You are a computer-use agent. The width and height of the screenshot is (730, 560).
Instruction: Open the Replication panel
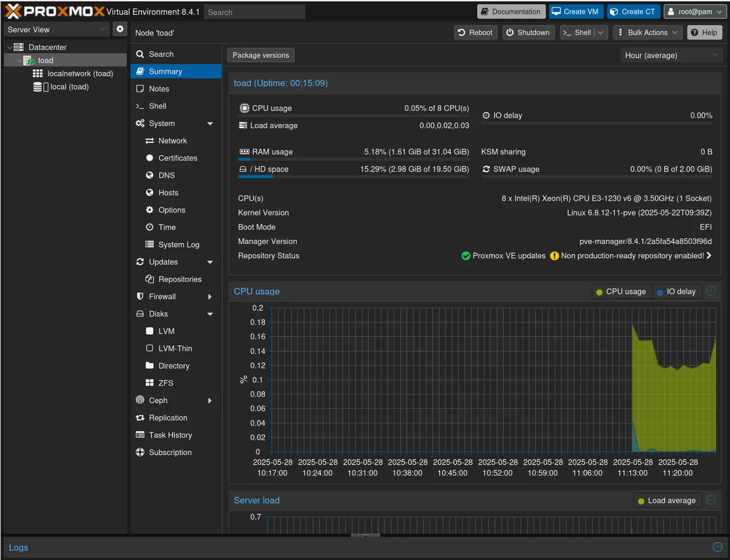click(168, 418)
